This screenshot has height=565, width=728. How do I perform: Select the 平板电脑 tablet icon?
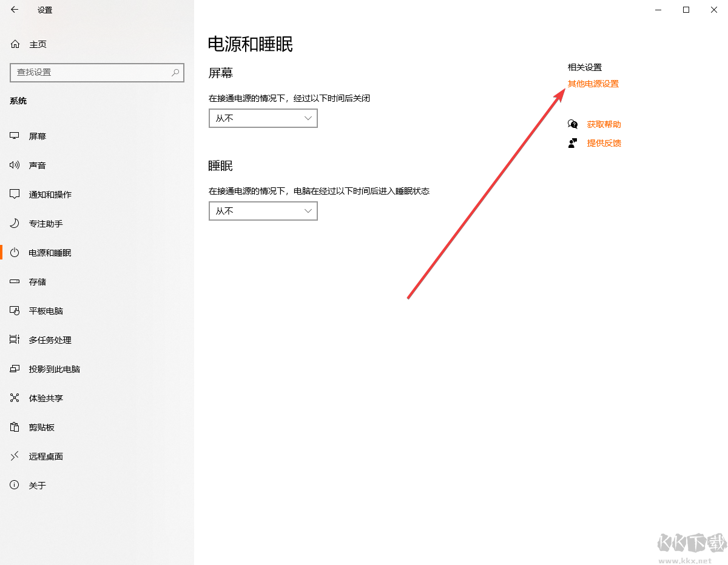[x=14, y=310]
